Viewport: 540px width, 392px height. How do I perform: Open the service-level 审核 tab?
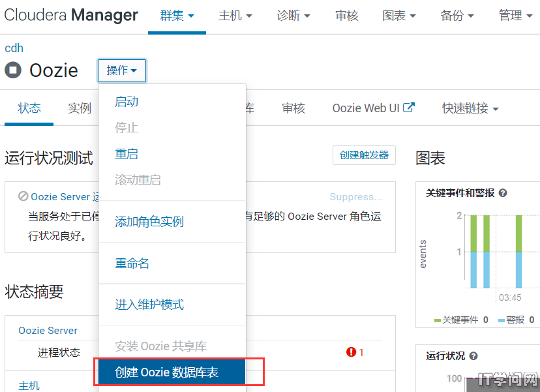click(x=293, y=108)
